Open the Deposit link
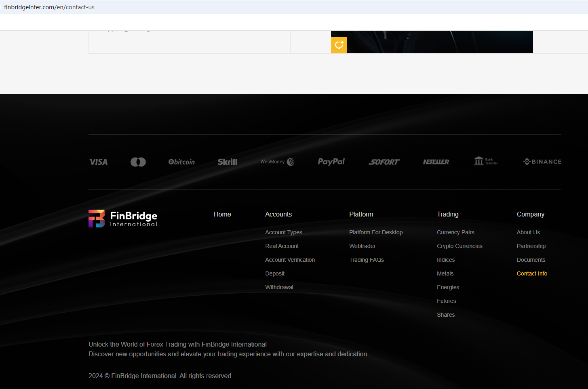The width and height of the screenshot is (588, 389). (275, 273)
